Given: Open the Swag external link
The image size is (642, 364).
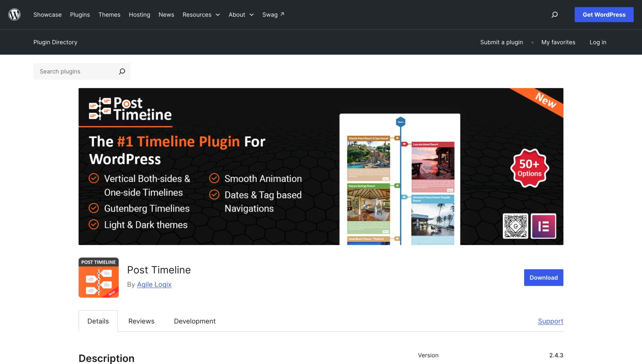Looking at the screenshot, I should click(x=273, y=15).
